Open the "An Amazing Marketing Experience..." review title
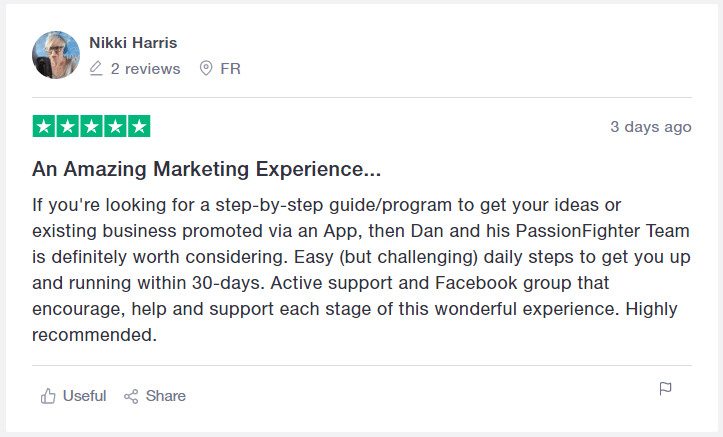 coord(207,170)
